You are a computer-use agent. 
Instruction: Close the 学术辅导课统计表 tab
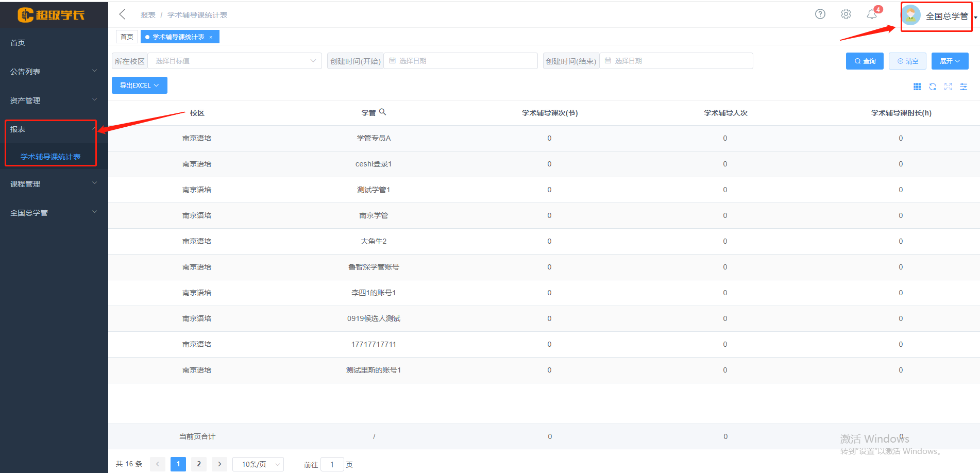point(211,37)
